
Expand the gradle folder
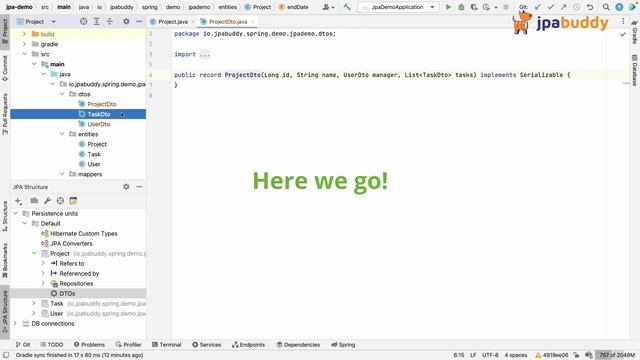tap(24, 44)
